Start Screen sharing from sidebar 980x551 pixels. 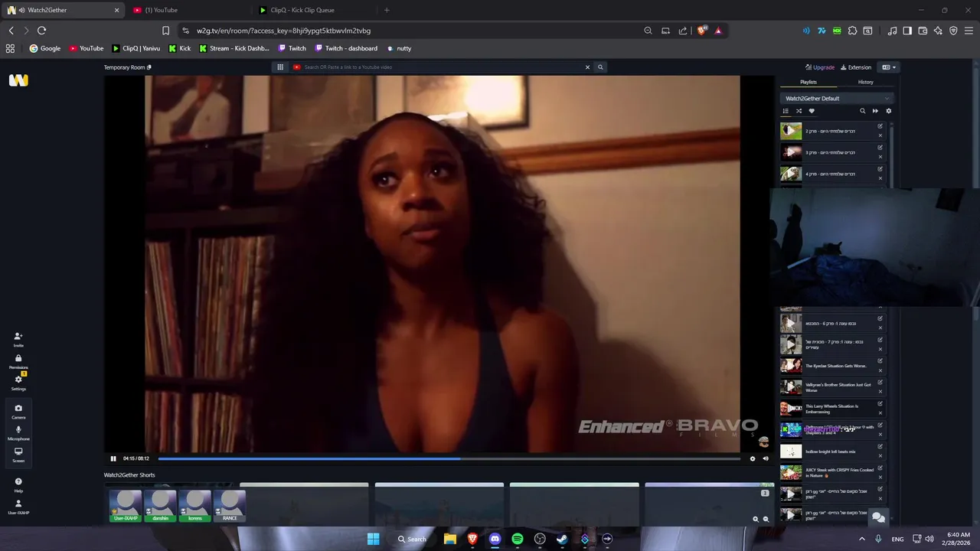18,455
